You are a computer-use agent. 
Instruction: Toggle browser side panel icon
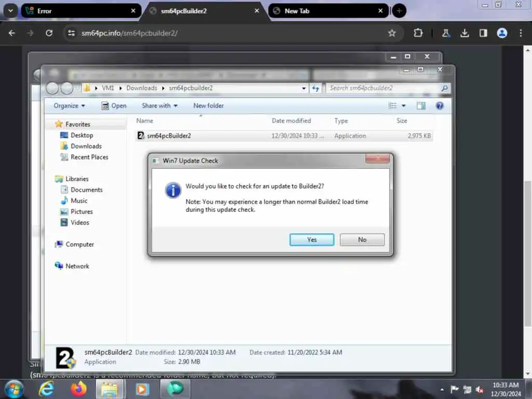click(483, 33)
